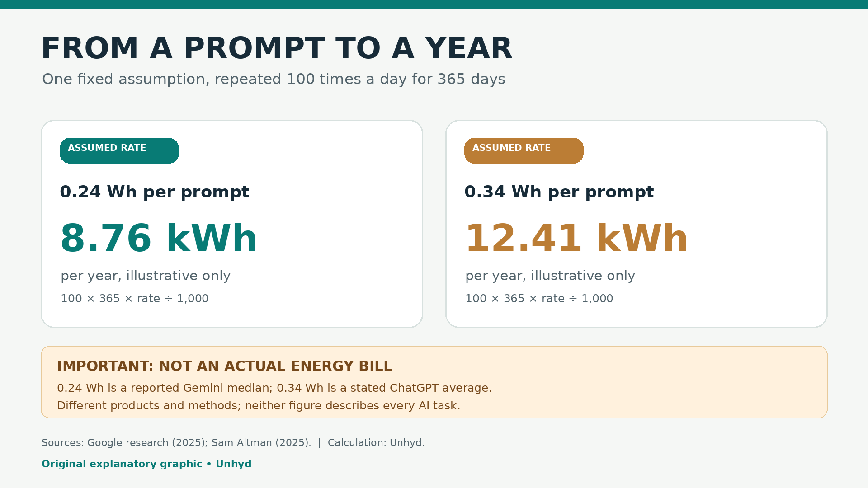Image resolution: width=868 pixels, height=488 pixels.
Task: Click the FROM A PROMPT TO A YEAR title
Action: click(277, 49)
